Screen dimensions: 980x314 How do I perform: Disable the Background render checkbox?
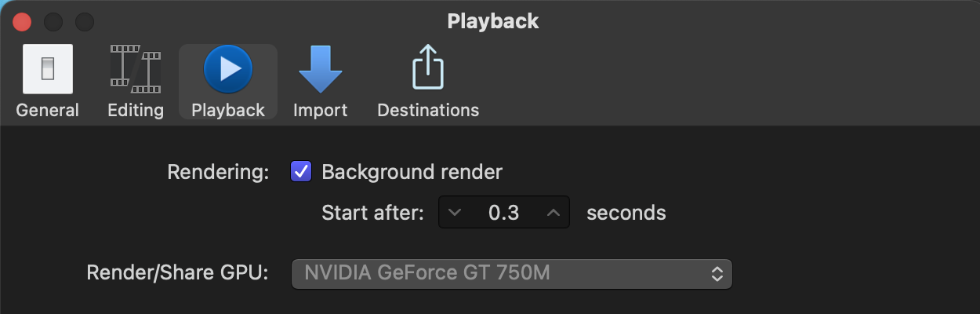pyautogui.click(x=301, y=171)
